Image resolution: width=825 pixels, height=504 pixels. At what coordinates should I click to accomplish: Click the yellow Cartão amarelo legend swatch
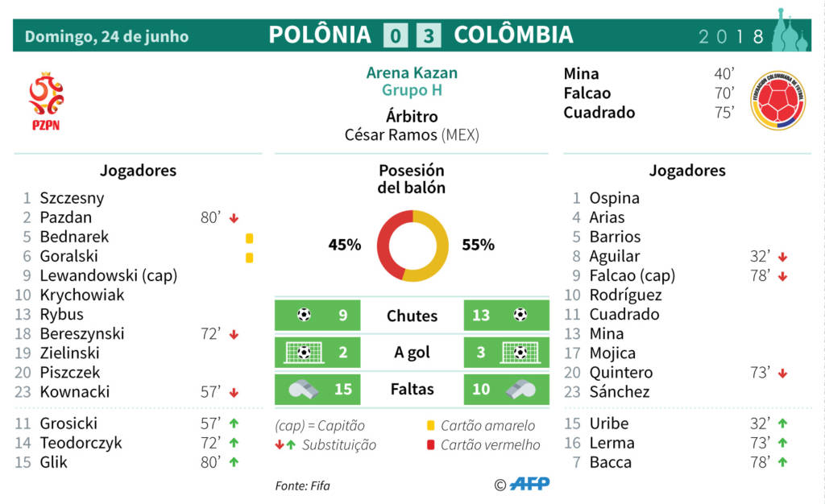tap(431, 426)
